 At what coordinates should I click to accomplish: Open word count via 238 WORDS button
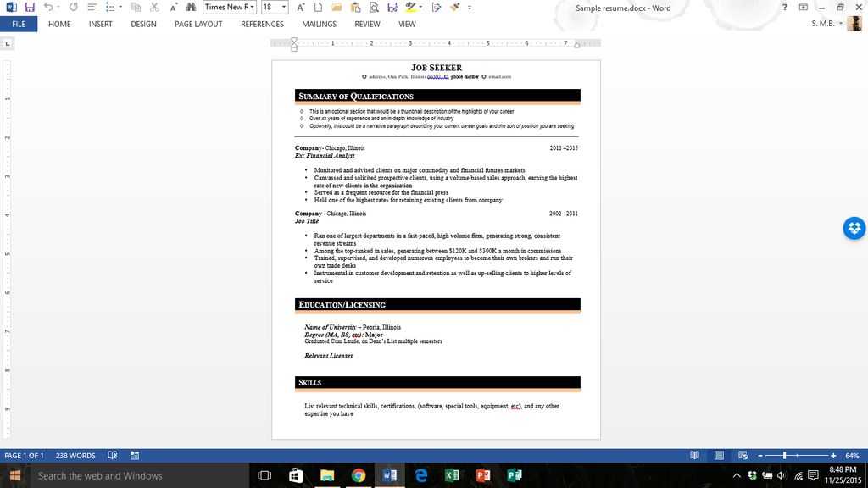76,455
